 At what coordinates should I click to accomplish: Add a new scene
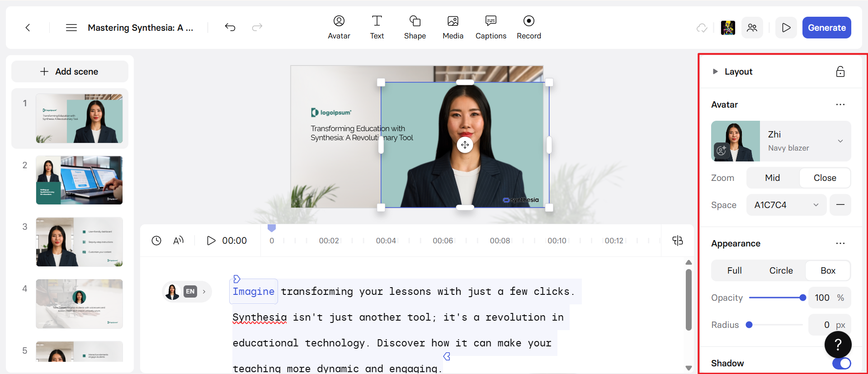(70, 71)
